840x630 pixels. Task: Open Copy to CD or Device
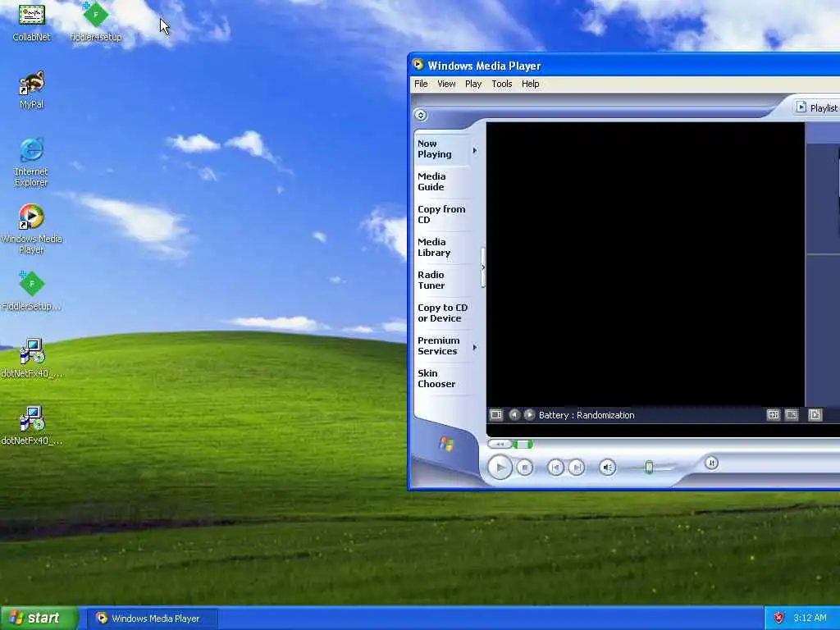[x=442, y=313]
